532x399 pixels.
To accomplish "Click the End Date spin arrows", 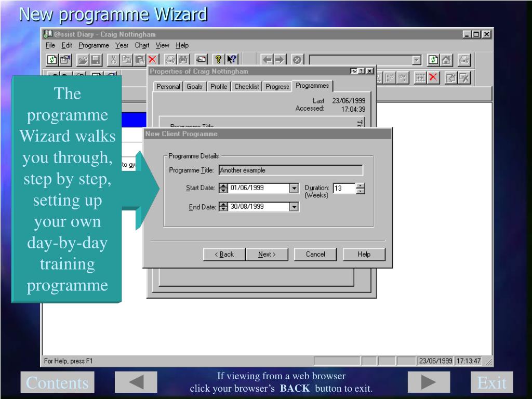I will 223,207.
